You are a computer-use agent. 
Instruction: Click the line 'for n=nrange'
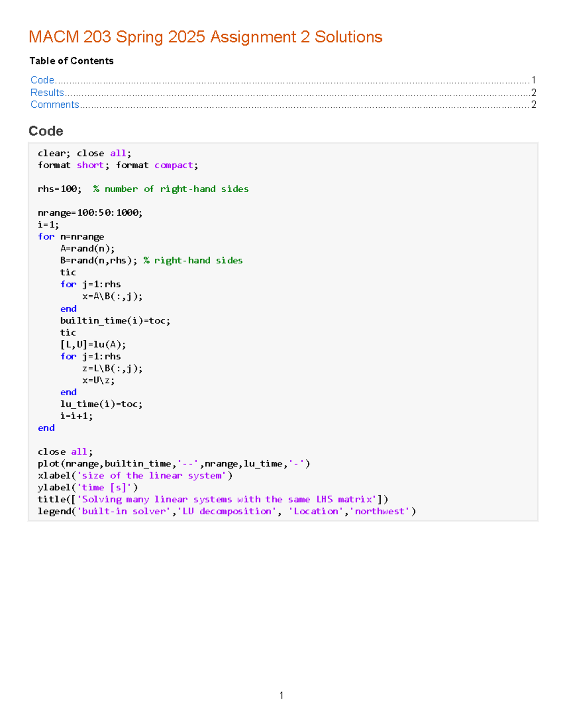(x=71, y=237)
